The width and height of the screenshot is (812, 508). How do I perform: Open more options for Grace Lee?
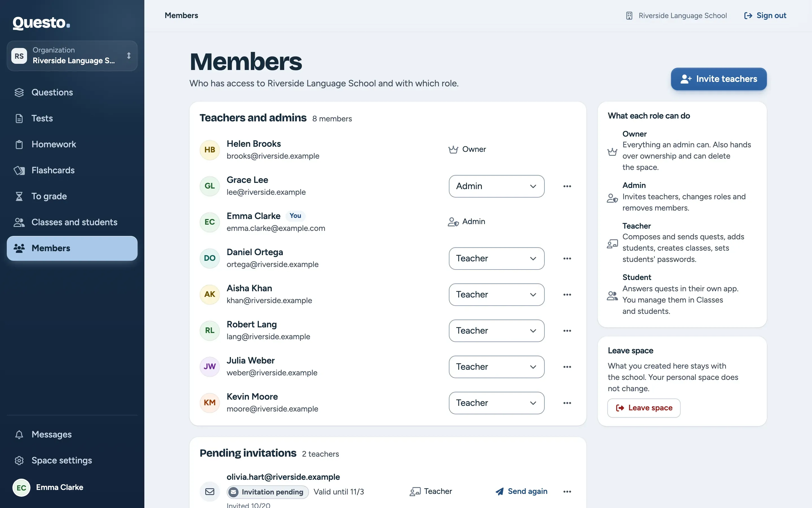point(567,186)
